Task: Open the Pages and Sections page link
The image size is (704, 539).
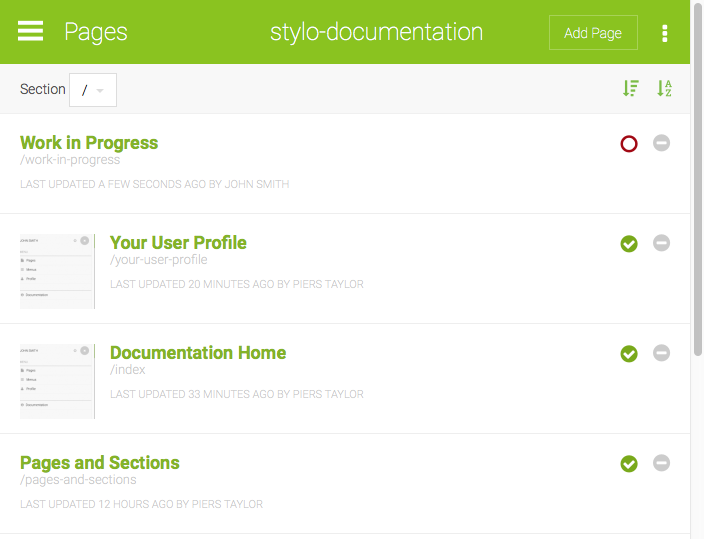Action: click(100, 463)
